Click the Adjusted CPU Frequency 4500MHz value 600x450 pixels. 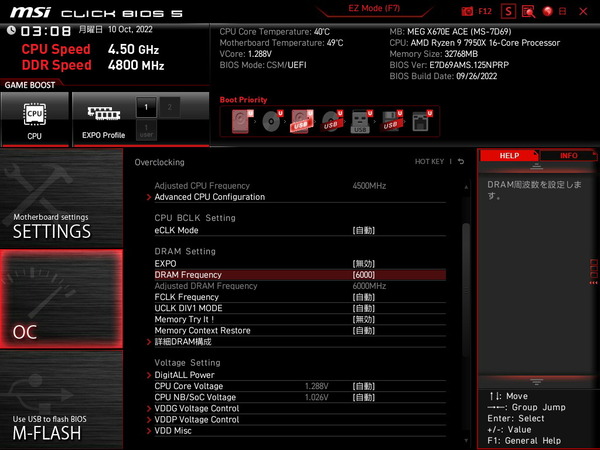coord(369,186)
